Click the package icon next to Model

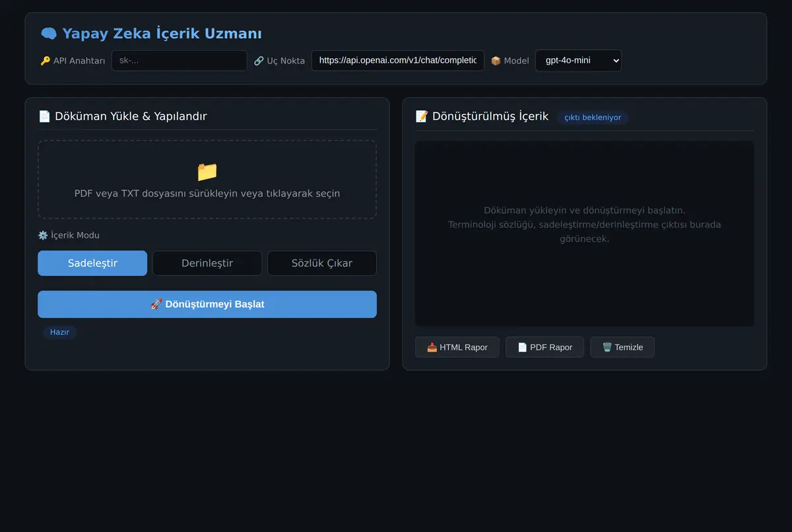pyautogui.click(x=496, y=61)
